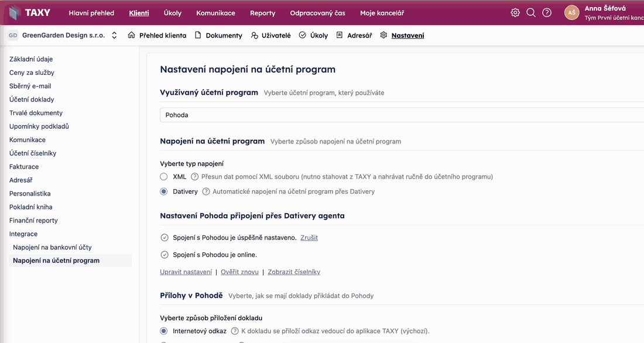Click the Zrušit link
Viewport: 644px width, 343px height.
pos(309,238)
